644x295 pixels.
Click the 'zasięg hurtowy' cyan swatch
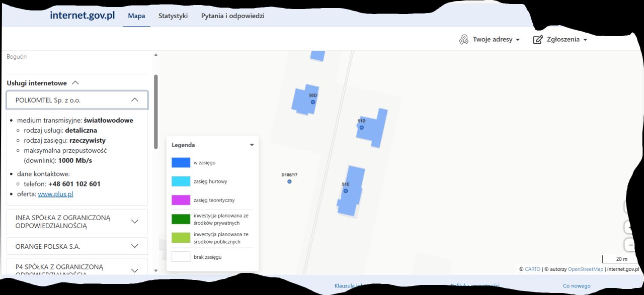(181, 181)
